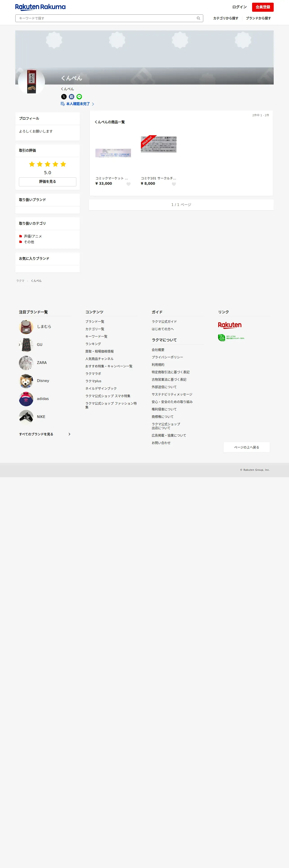The height and width of the screenshot is (868, 289).
Task: Click すべてのブランドを見る link
Action: click(x=36, y=434)
